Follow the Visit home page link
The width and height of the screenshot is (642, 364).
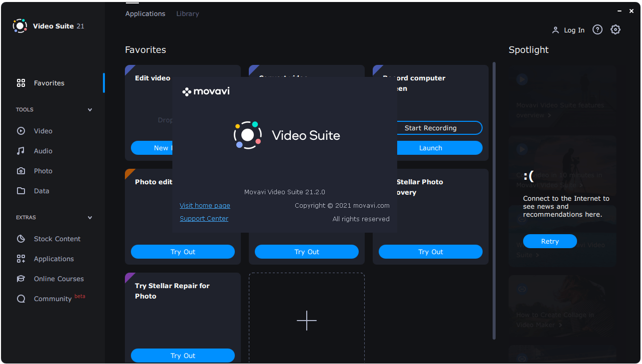pos(205,205)
